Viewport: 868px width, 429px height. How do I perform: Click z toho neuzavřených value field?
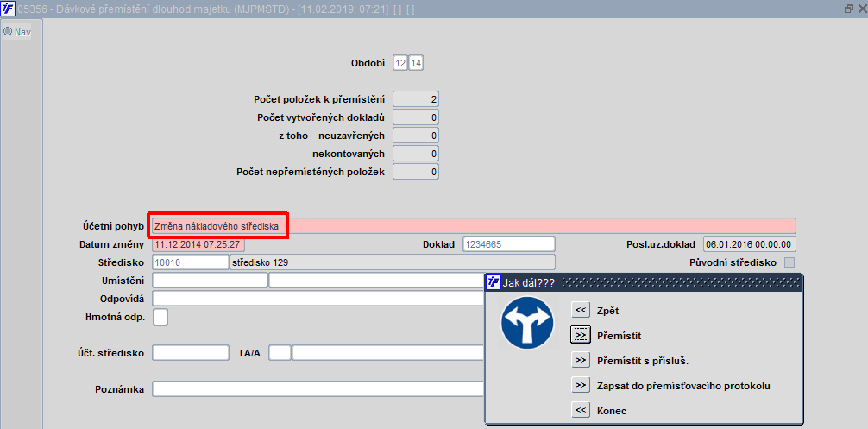(416, 136)
